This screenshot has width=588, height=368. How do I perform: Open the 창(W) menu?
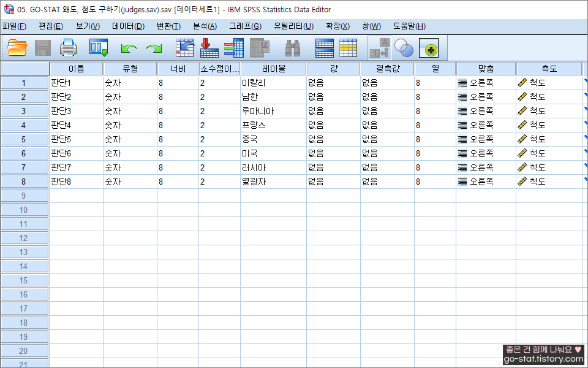371,26
